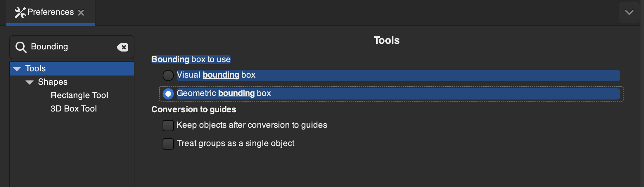The height and width of the screenshot is (187, 644).
Task: Clear the Bounding search text
Action: click(122, 47)
